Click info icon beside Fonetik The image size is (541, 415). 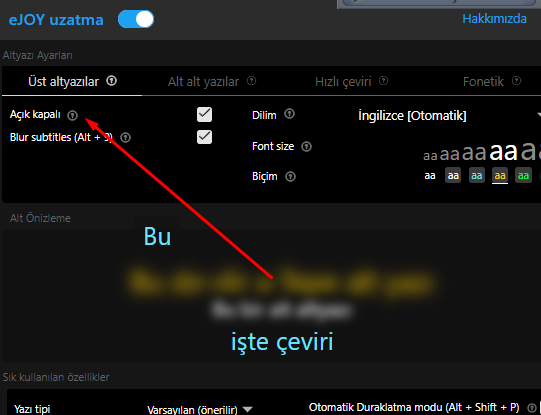pos(516,81)
